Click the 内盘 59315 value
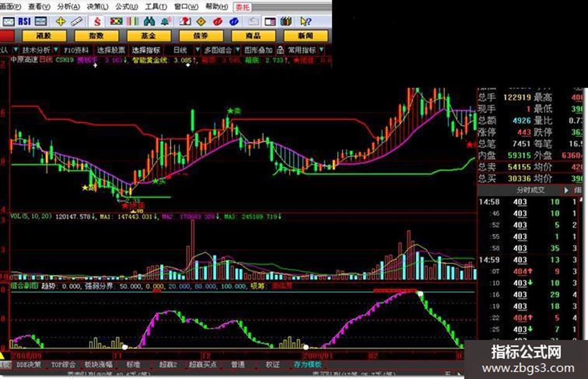 (520, 156)
